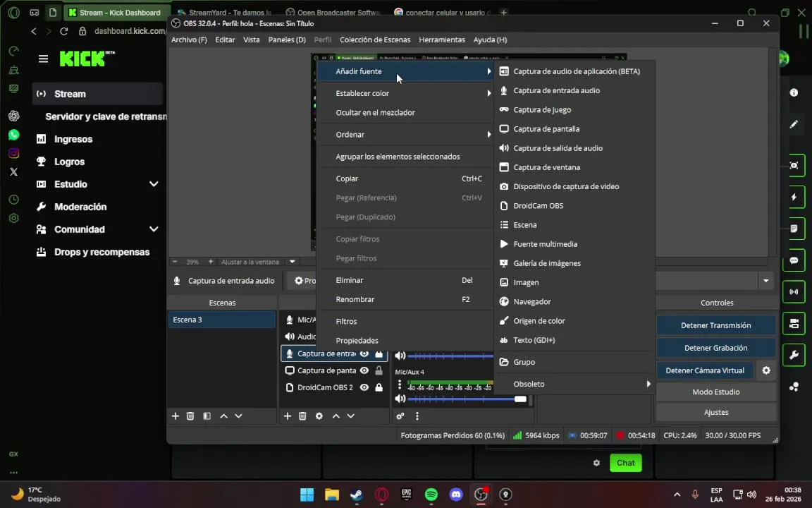The width and height of the screenshot is (812, 508).
Task: Toggle lock on DroidCam OBS 2 source
Action: 379,388
